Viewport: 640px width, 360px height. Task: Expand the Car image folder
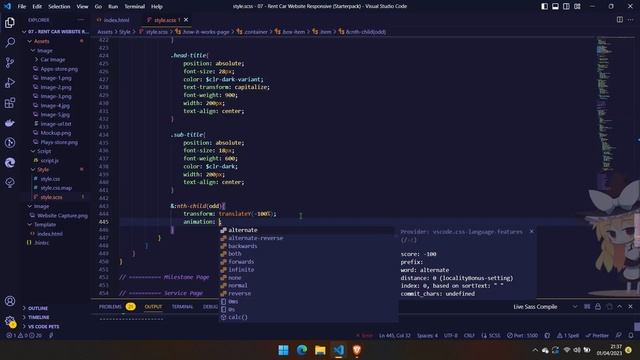pos(52,60)
